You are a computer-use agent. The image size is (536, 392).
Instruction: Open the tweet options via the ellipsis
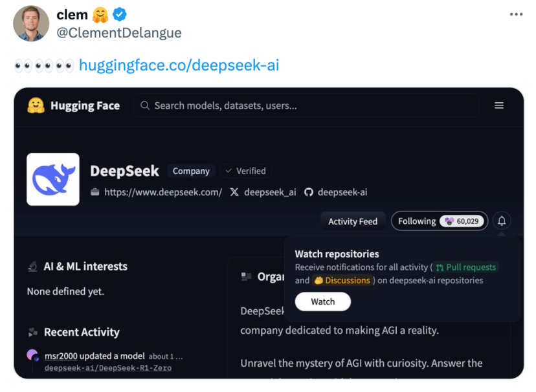click(x=516, y=13)
